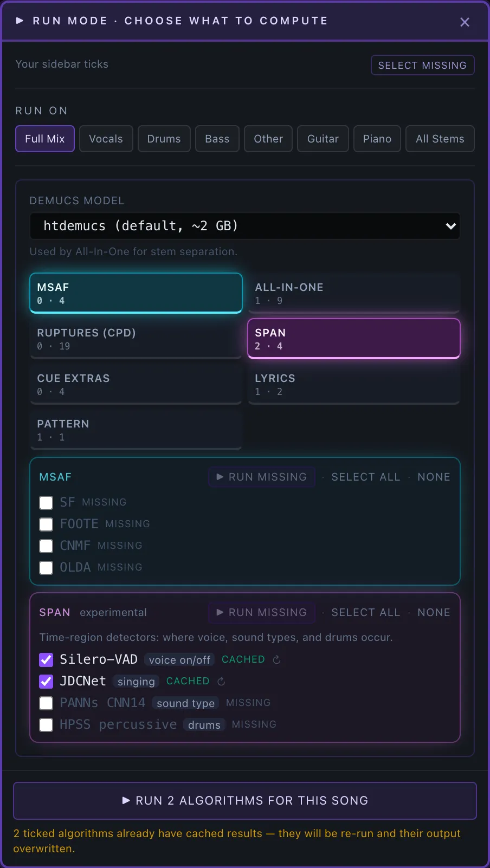
Task: Close the Run Mode dialog
Action: click(x=465, y=22)
